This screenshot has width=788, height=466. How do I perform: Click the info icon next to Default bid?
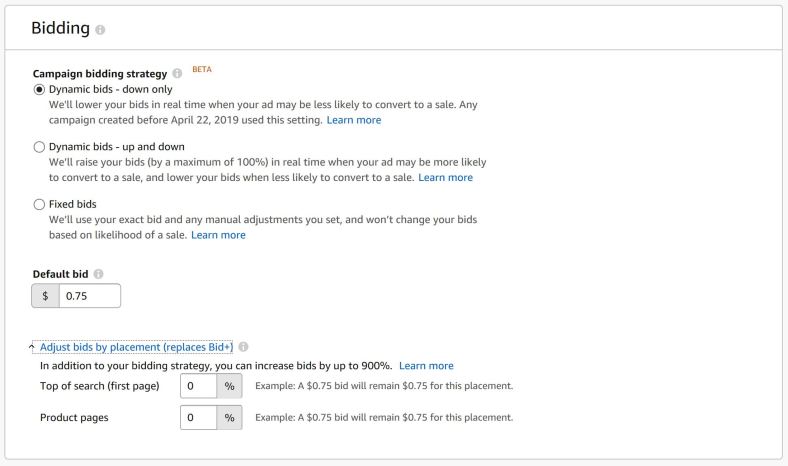pos(98,274)
